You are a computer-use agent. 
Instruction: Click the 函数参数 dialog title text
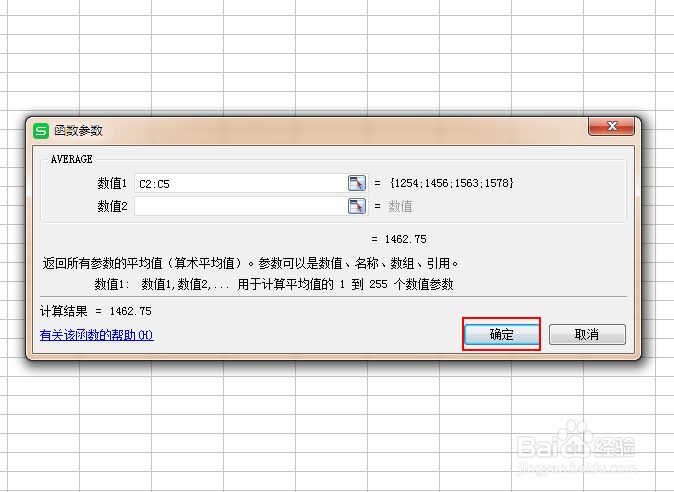(x=78, y=131)
